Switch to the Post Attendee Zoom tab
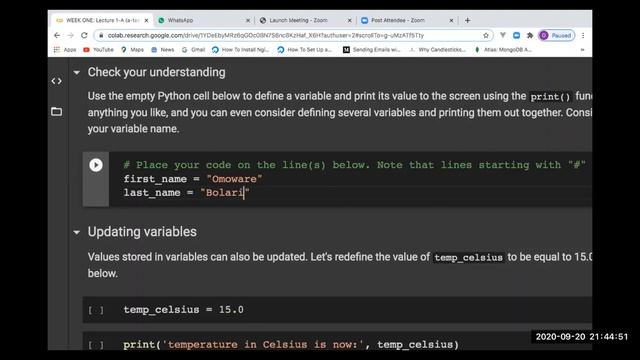This screenshot has height=360, width=640. point(406,20)
